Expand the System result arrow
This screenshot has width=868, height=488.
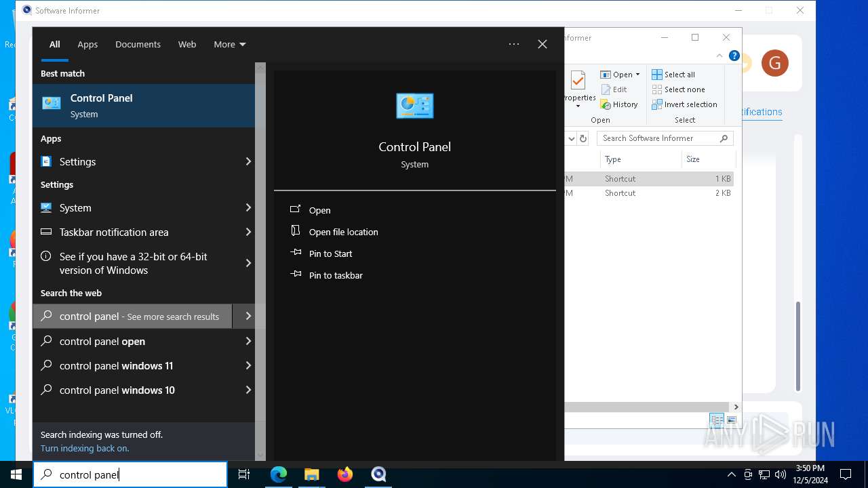click(x=248, y=207)
